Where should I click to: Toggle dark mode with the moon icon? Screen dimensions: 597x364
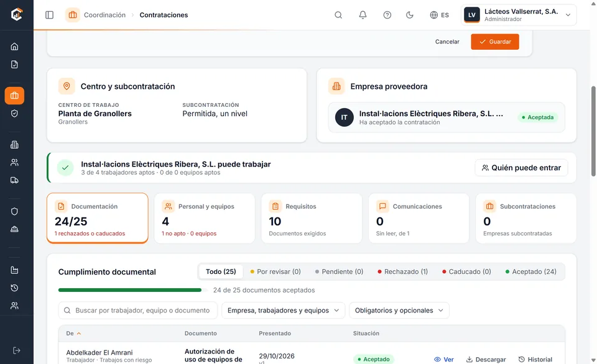(410, 15)
